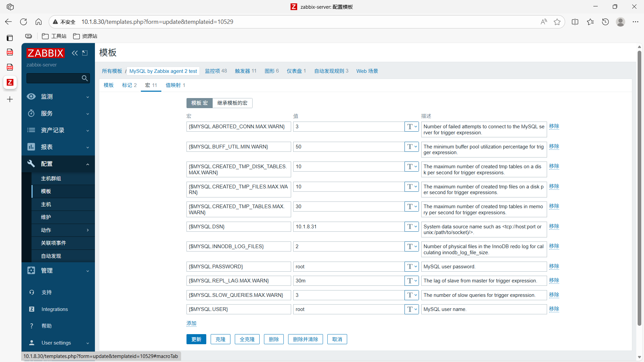Click the Zabbix logo

coord(45,53)
